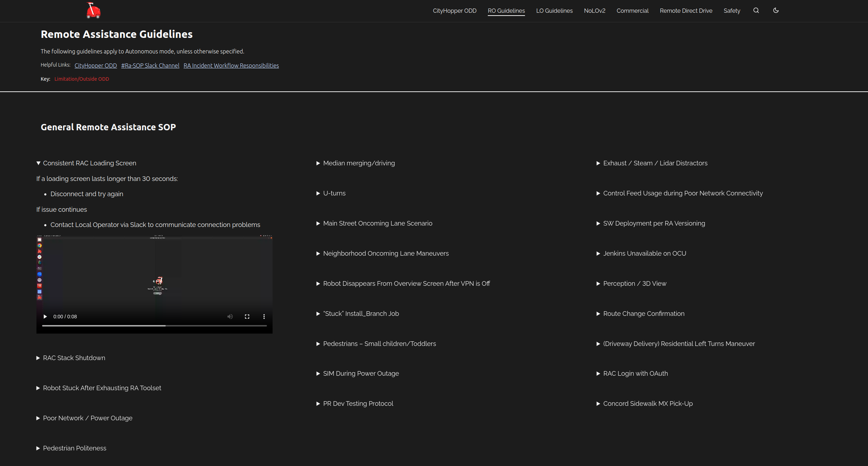Open the LO Guidelines menu item
The height and width of the screenshot is (466, 868).
tap(554, 11)
